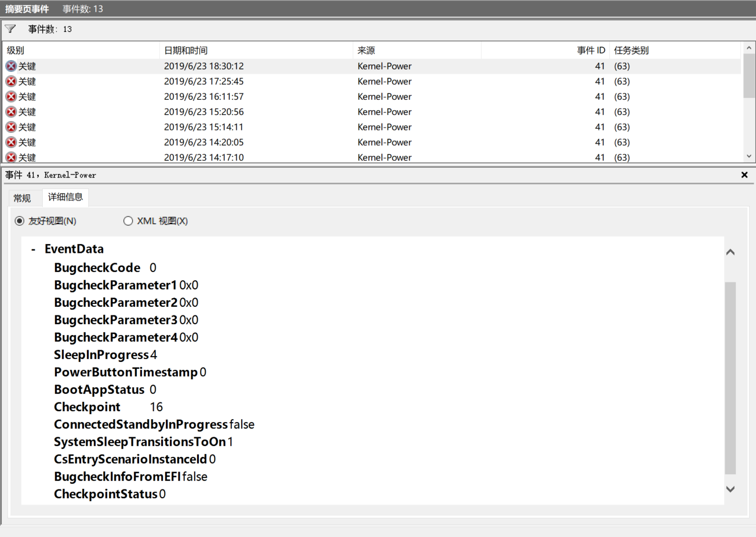Click critical error icon for 18:30:12 event
This screenshot has height=537, width=756.
11,66
